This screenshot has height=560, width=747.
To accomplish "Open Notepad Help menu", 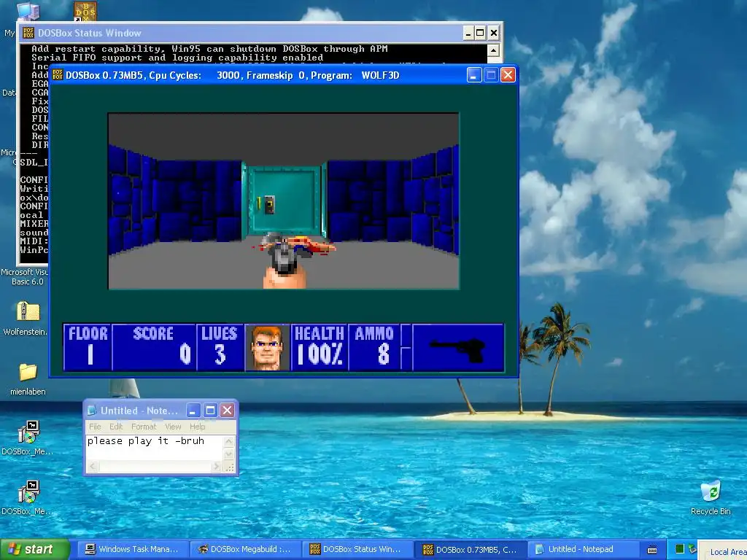I will pyautogui.click(x=197, y=427).
